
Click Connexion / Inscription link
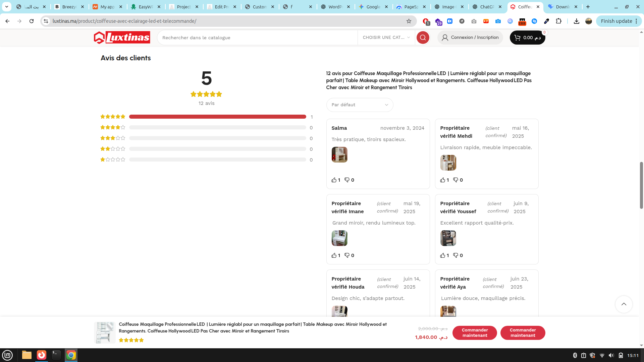coord(470,38)
